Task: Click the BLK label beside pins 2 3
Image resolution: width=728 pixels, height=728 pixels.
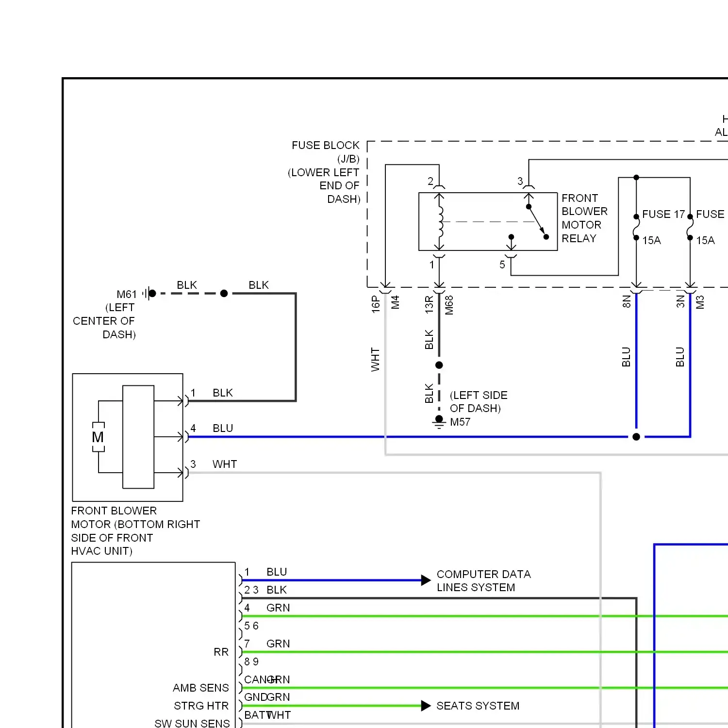Action: click(x=277, y=590)
